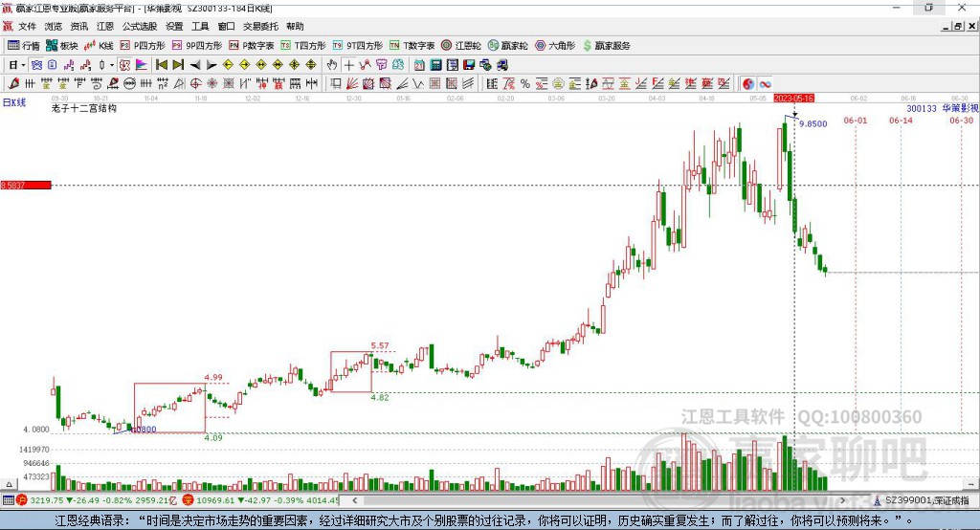Toggle the yin-yang red blue icon
This screenshot has height=530, width=980.
pos(748,84)
